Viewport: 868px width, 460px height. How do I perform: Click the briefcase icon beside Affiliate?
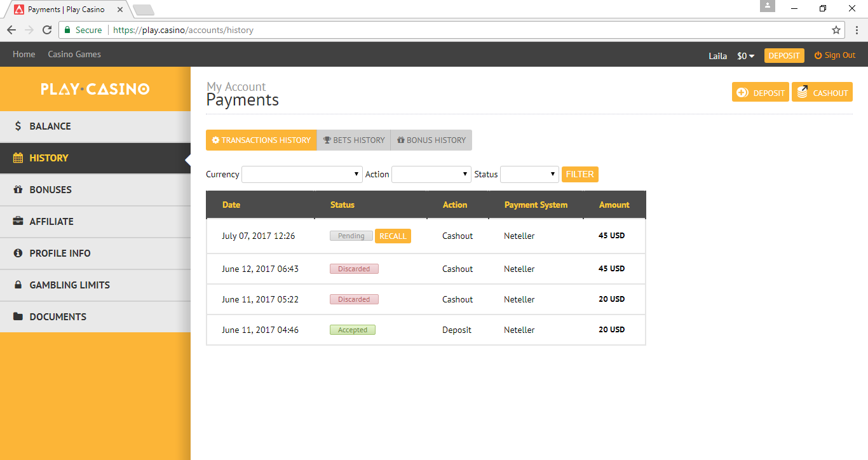(x=18, y=222)
